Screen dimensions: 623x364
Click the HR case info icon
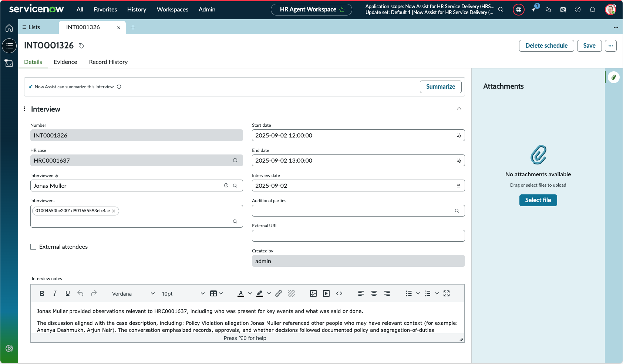coord(235,160)
